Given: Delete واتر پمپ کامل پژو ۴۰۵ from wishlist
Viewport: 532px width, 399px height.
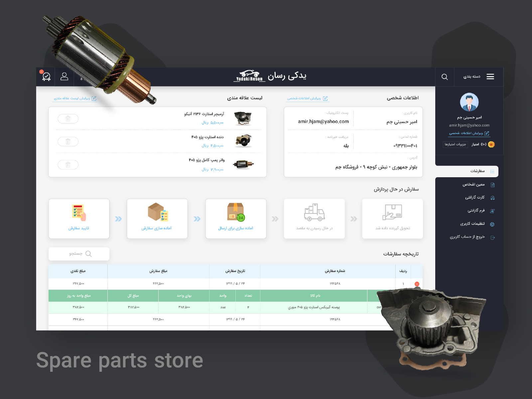Looking at the screenshot, I should click(x=68, y=165).
